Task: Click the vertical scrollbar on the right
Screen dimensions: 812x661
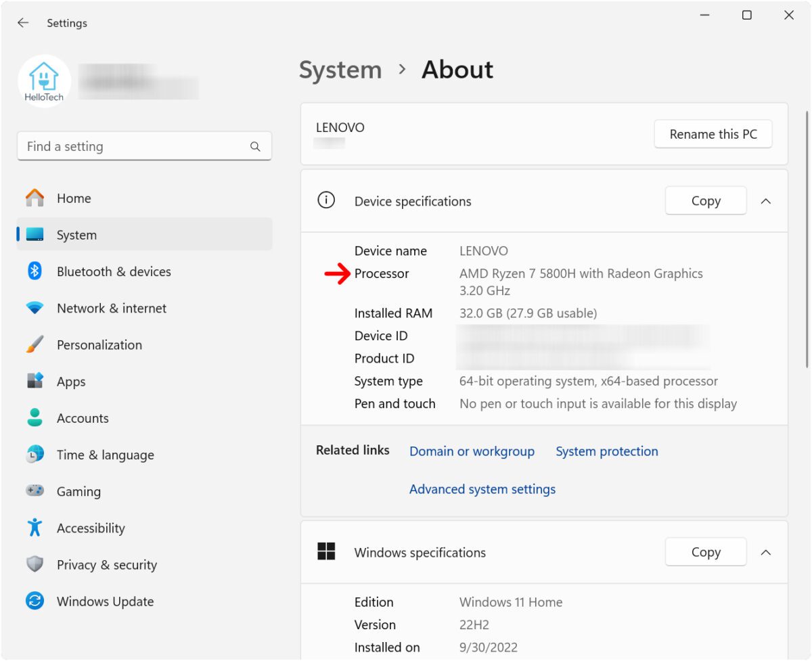Action: [806, 240]
